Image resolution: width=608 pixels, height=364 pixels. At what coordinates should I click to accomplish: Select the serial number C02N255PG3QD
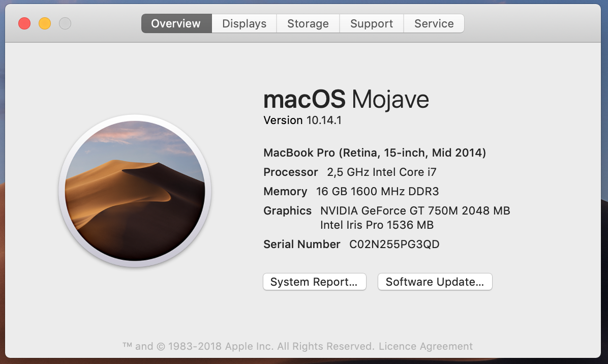[394, 244]
